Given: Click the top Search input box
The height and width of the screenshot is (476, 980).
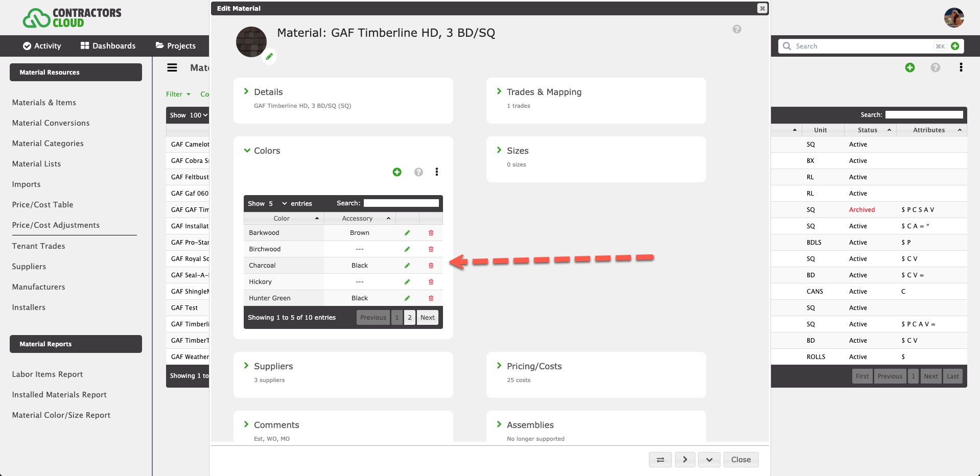Looking at the screenshot, I should [864, 46].
